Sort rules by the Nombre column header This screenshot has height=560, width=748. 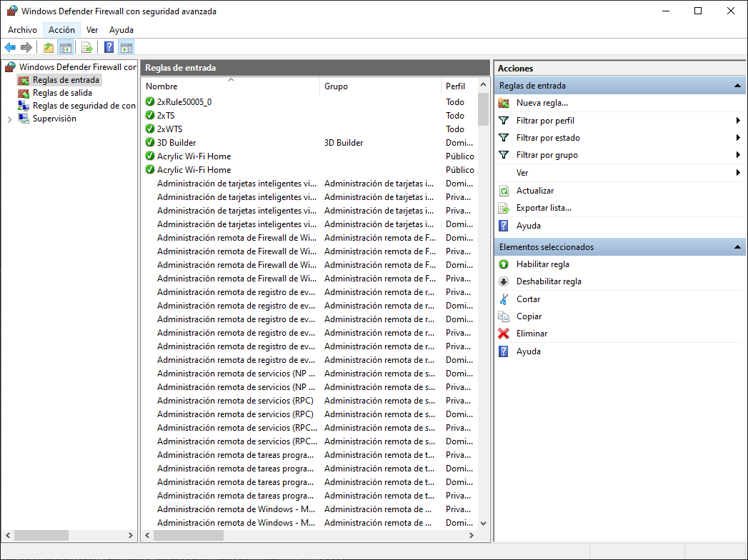tap(231, 86)
